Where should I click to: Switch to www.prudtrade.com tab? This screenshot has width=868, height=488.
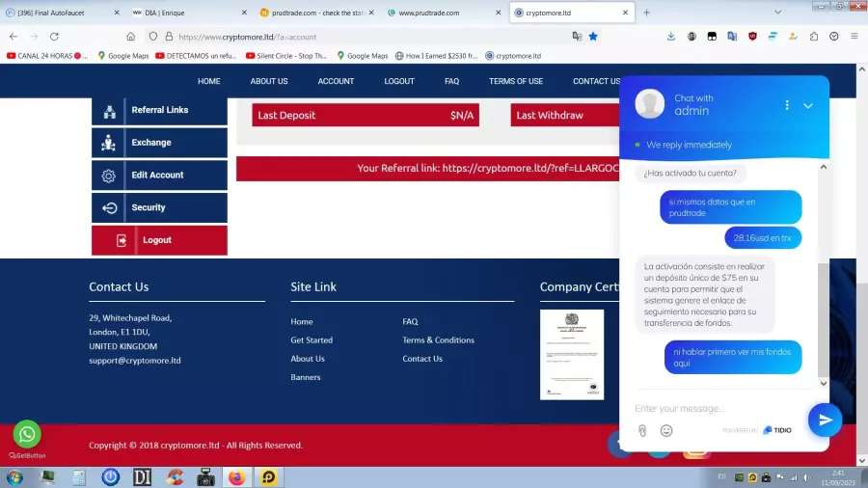click(x=443, y=13)
